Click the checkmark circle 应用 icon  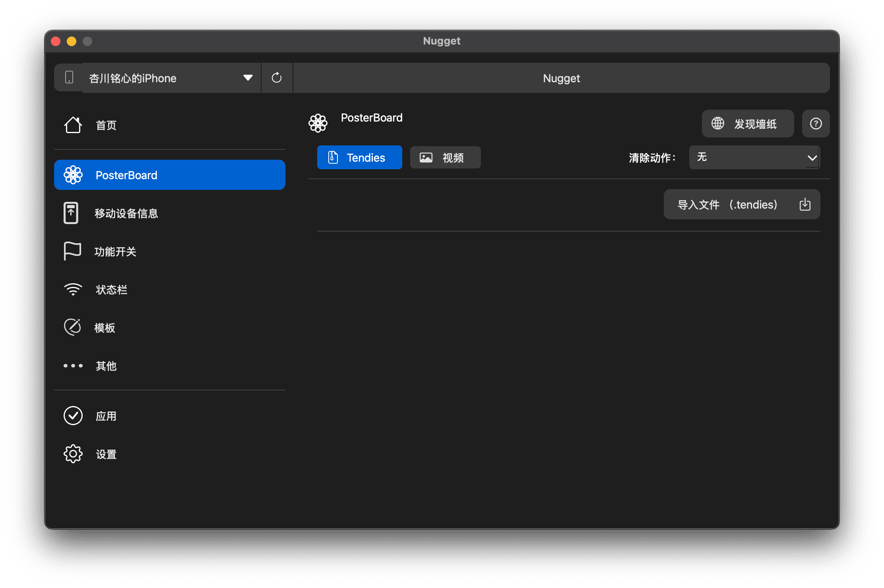pyautogui.click(x=73, y=416)
